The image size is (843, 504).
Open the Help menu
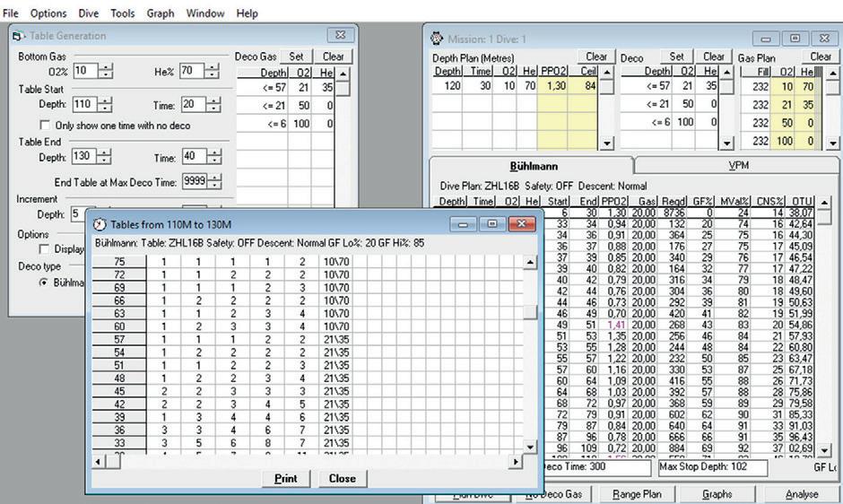click(247, 13)
